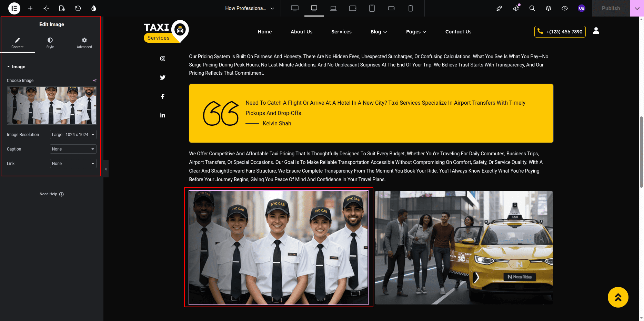Viewport: 644px width, 321px height.
Task: Switch to widescreen device view icon
Action: 295,8
